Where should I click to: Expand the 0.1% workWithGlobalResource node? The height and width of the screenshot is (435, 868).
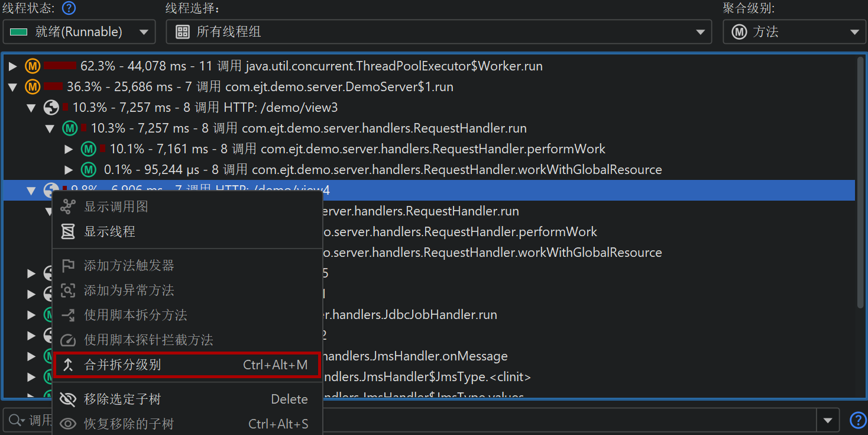[x=69, y=170]
